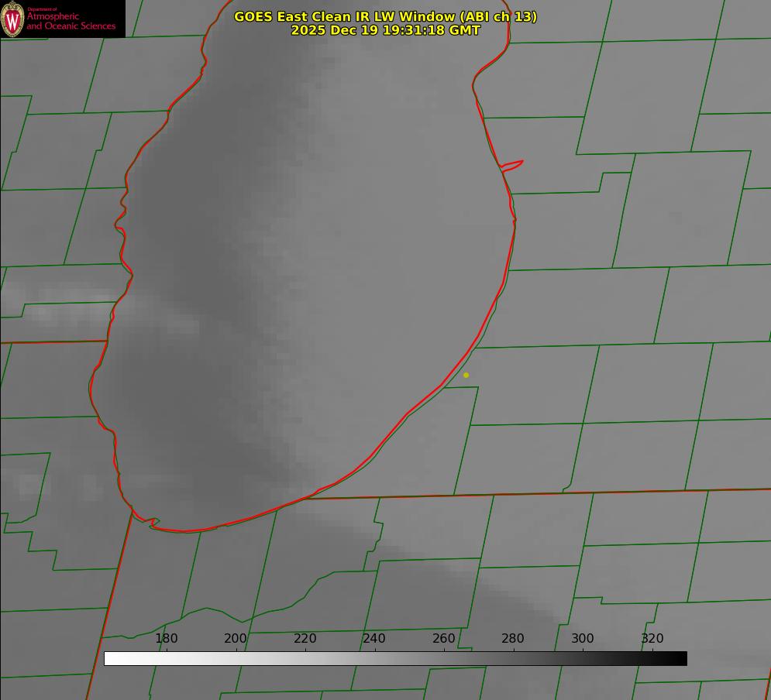771x700 pixels.
Task: Click "(ABI ch 13)" in the title
Action: pos(498,16)
